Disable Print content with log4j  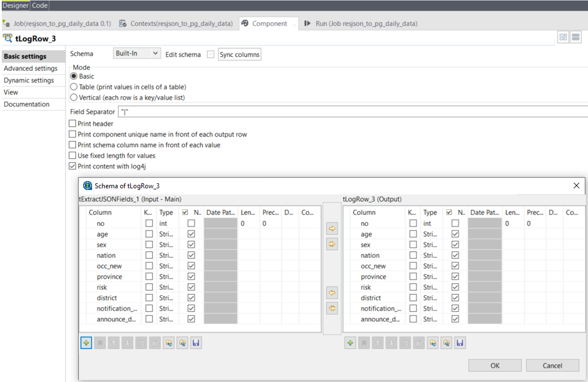tap(72, 166)
